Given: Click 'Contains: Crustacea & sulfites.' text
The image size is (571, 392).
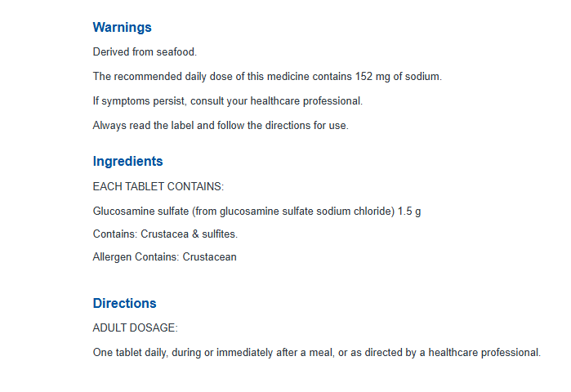Looking at the screenshot, I should [x=165, y=234].
